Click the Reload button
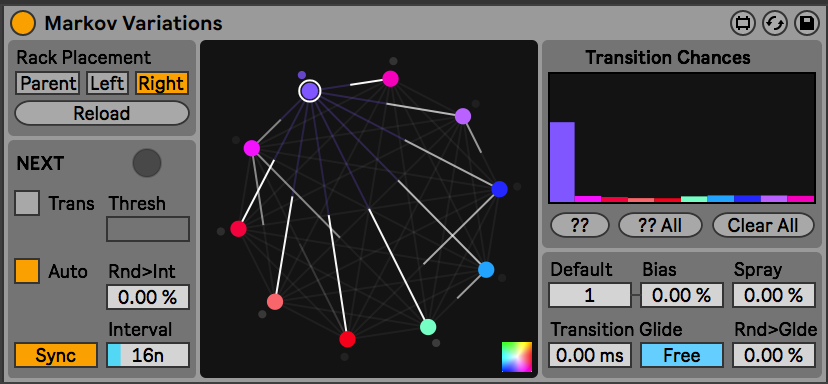The height and width of the screenshot is (384, 828). pyautogui.click(x=101, y=113)
